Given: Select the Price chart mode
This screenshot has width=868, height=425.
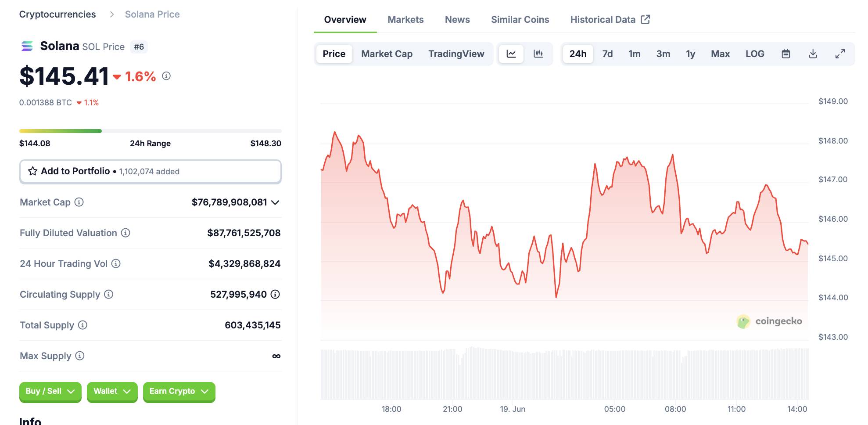Looking at the screenshot, I should coord(334,54).
